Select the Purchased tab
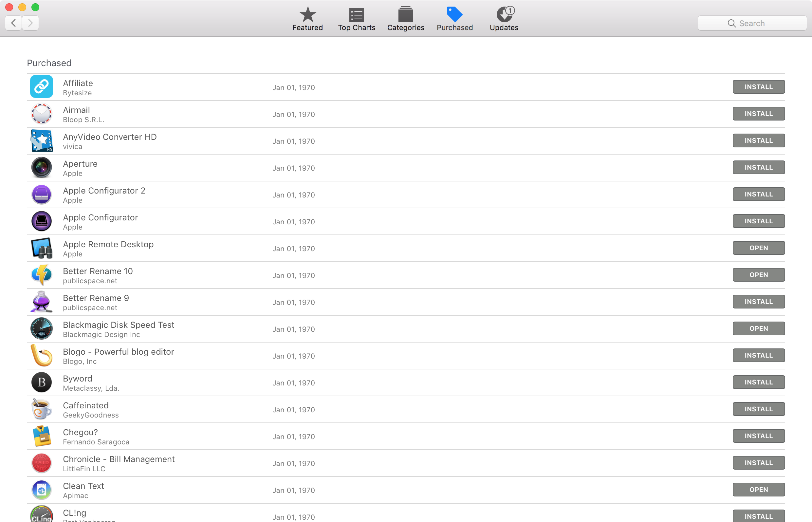 [454, 19]
